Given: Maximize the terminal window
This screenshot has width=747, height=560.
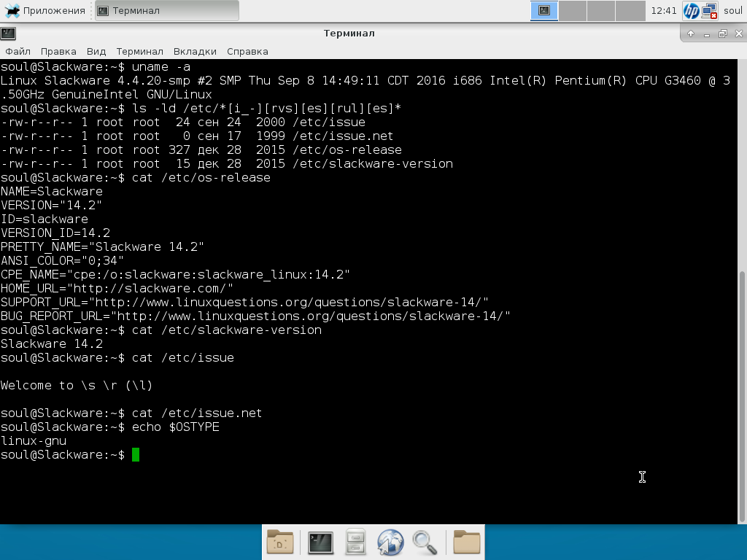Looking at the screenshot, I should (723, 34).
